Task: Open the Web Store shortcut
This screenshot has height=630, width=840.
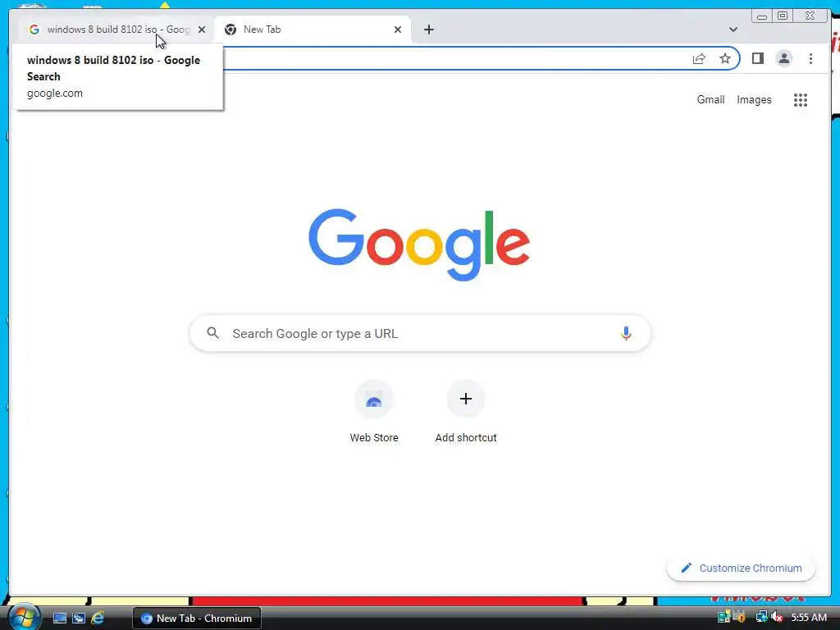Action: 374,412
